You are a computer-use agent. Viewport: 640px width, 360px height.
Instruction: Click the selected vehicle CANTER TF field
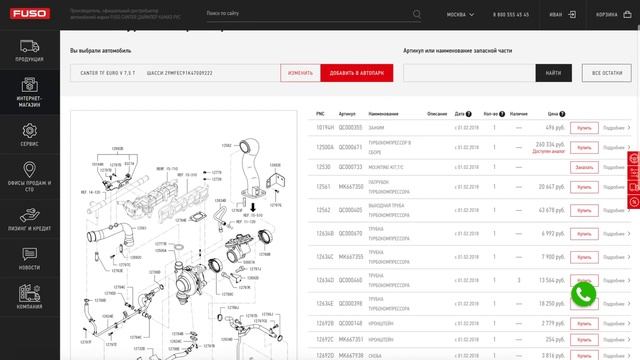175,73
